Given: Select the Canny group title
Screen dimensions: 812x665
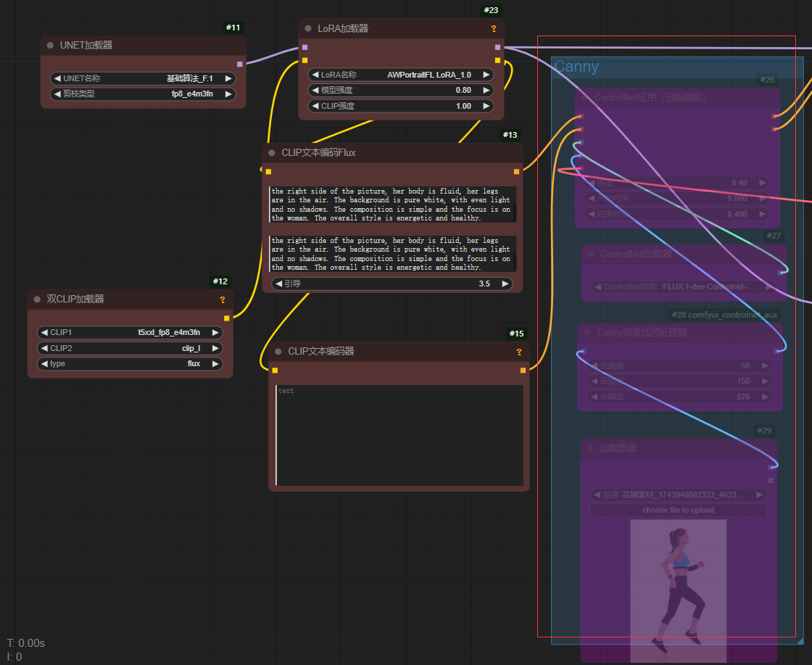Looking at the screenshot, I should 576,67.
